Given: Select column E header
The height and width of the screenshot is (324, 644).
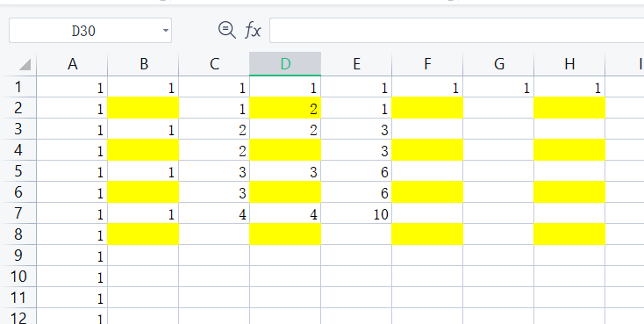Looking at the screenshot, I should [x=356, y=64].
